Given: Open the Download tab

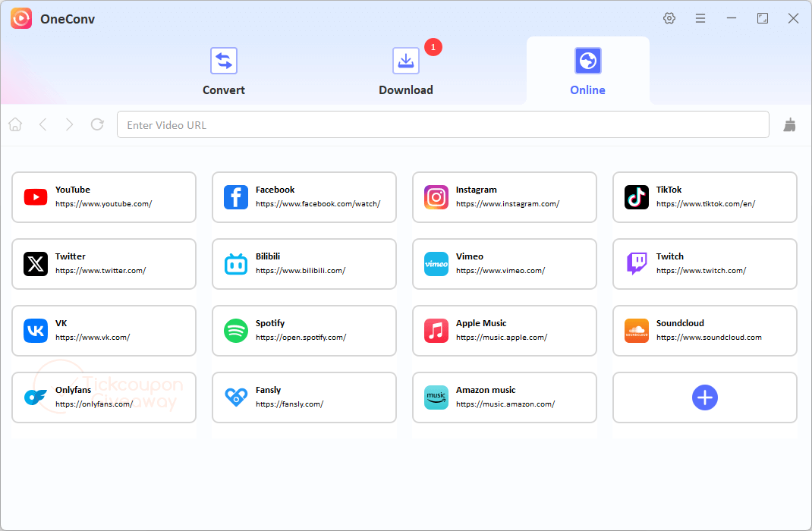Looking at the screenshot, I should pos(406,71).
